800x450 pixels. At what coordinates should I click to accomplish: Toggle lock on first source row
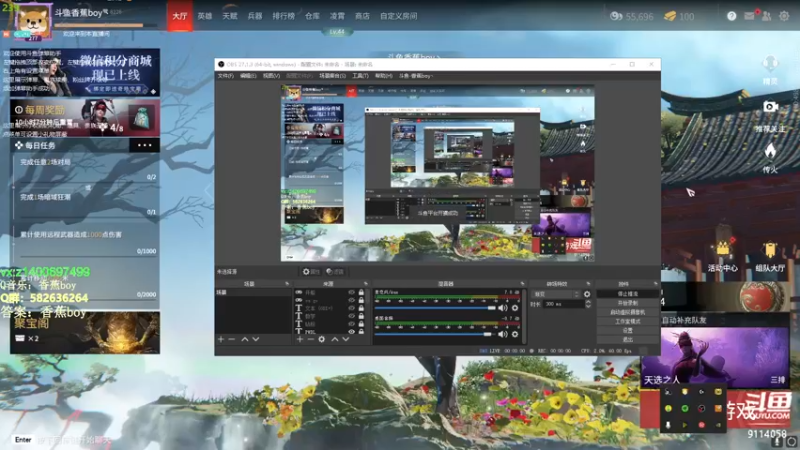click(361, 292)
